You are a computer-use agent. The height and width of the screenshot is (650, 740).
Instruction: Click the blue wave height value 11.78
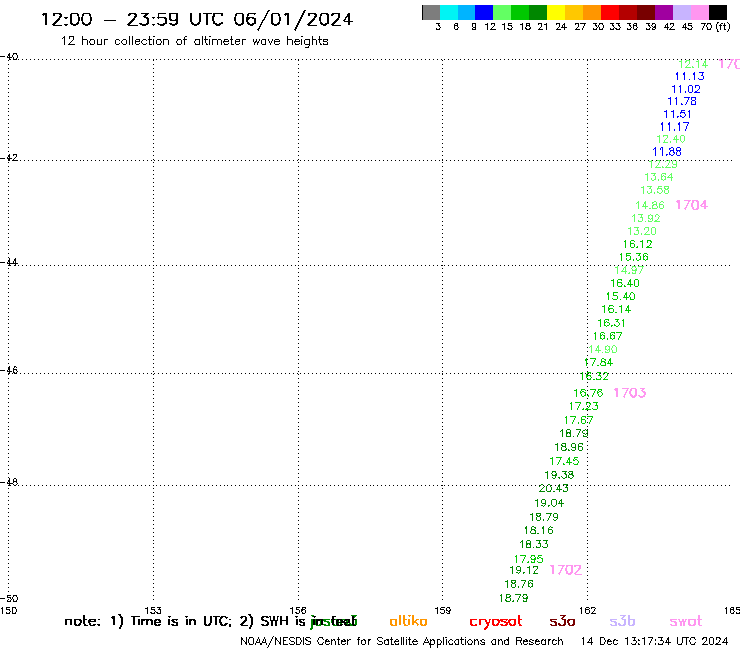click(x=681, y=101)
